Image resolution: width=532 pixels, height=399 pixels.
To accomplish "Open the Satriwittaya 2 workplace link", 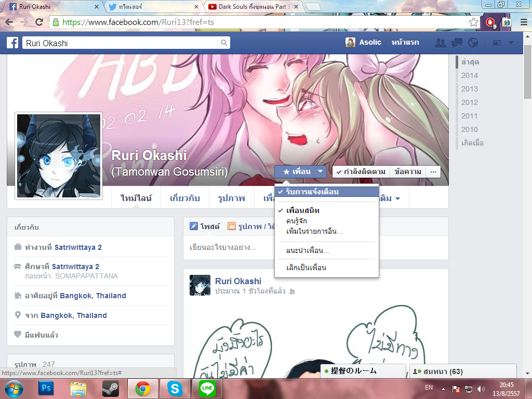I will click(x=78, y=247).
